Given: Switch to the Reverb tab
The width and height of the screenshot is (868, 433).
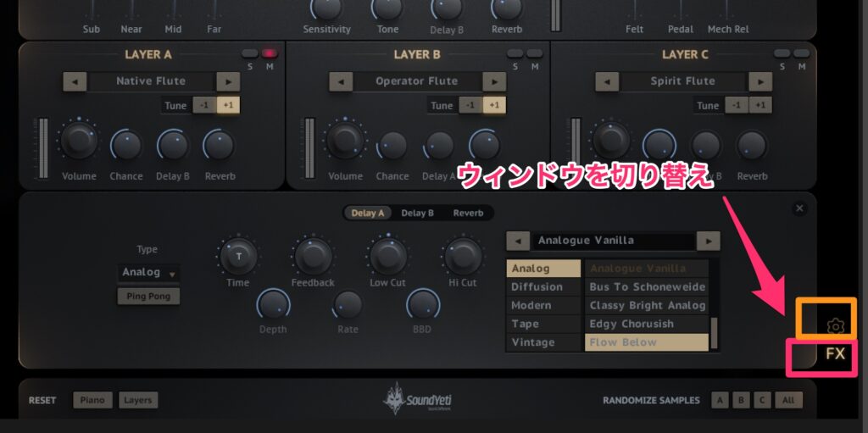Looking at the screenshot, I should tap(468, 213).
